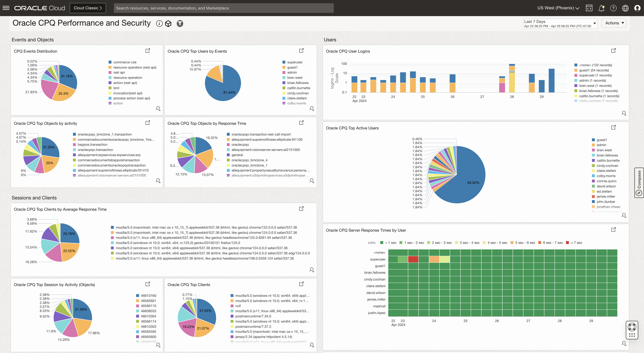Image resolution: width=644 pixels, height=353 pixels.
Task: Click the help question mark icon
Action: [613, 8]
